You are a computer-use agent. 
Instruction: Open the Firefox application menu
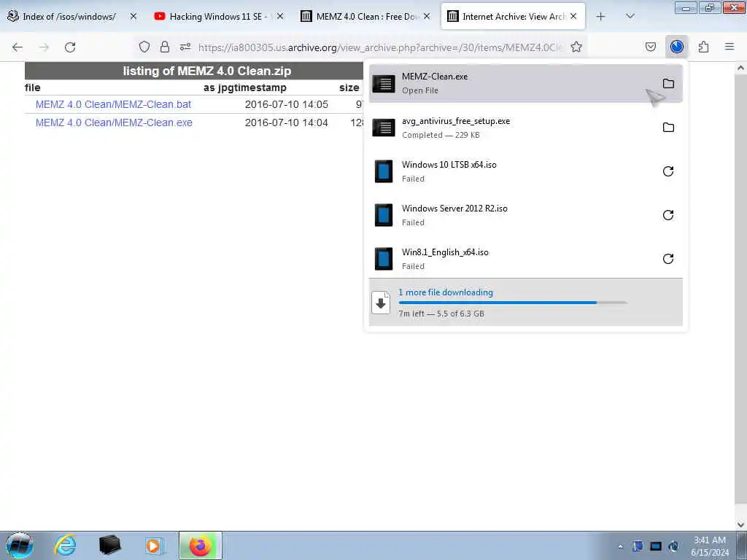729,47
